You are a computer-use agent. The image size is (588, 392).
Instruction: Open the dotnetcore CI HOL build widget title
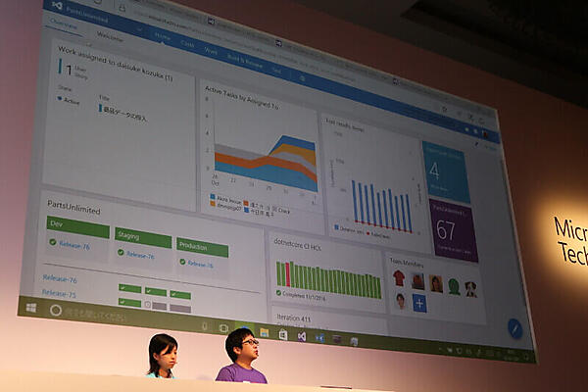tap(297, 243)
